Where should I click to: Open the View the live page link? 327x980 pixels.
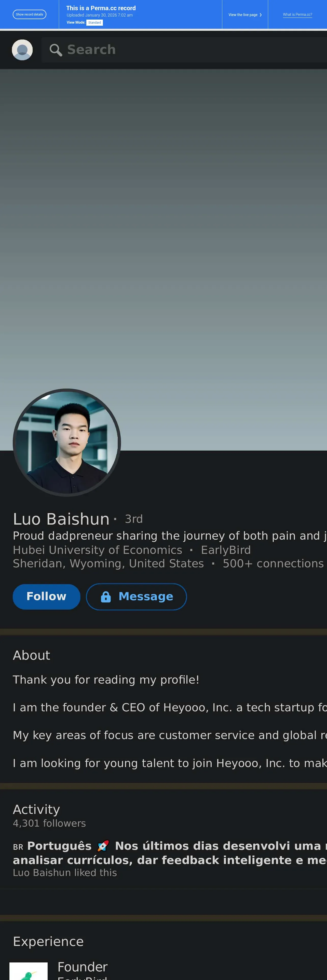pyautogui.click(x=245, y=15)
